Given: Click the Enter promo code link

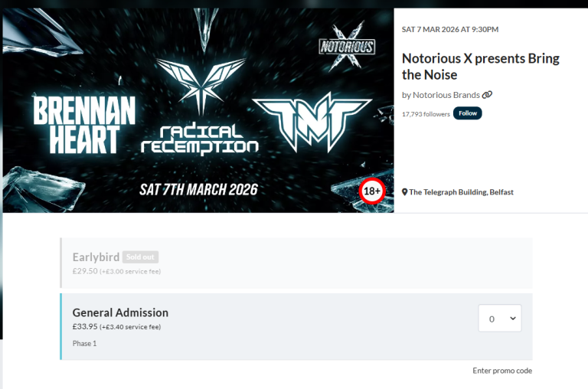Looking at the screenshot, I should [x=502, y=371].
